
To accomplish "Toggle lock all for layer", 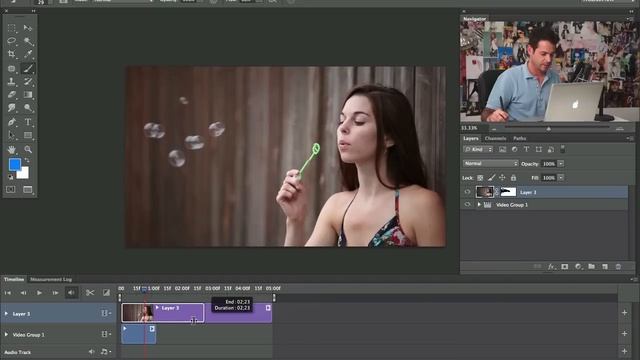I will 513,178.
